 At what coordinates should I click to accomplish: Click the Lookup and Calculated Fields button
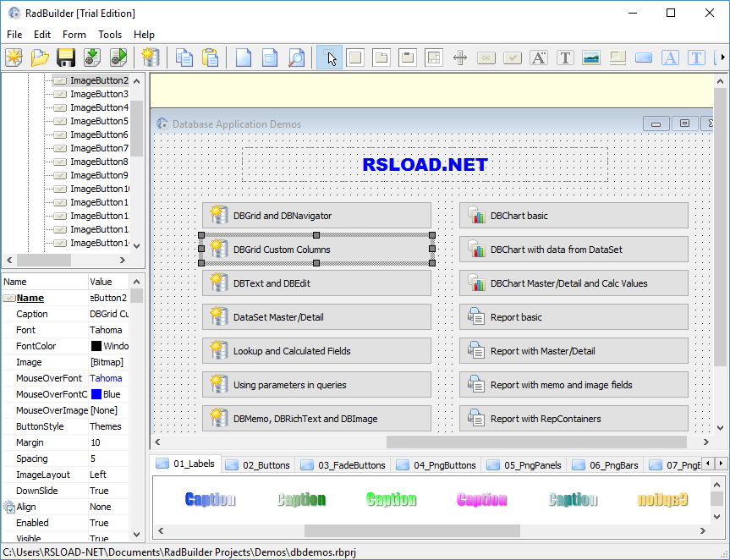point(316,351)
